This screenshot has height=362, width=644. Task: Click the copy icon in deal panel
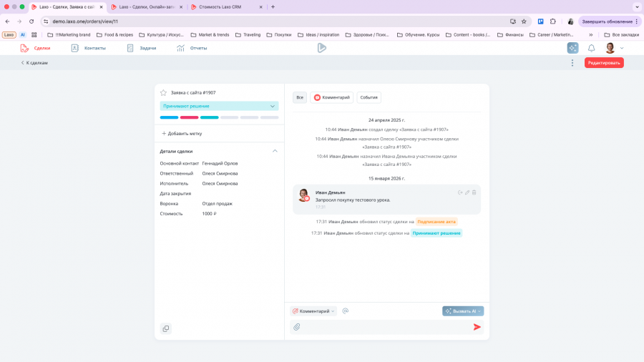(x=166, y=328)
